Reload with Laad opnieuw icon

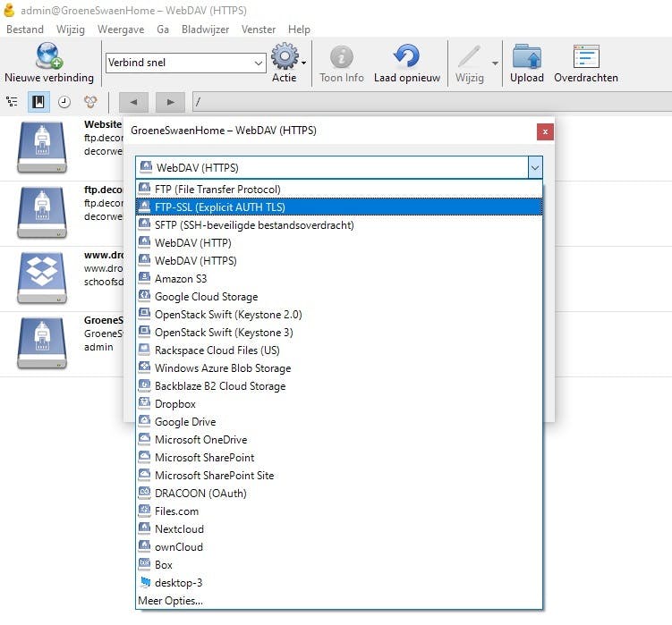coord(406,57)
